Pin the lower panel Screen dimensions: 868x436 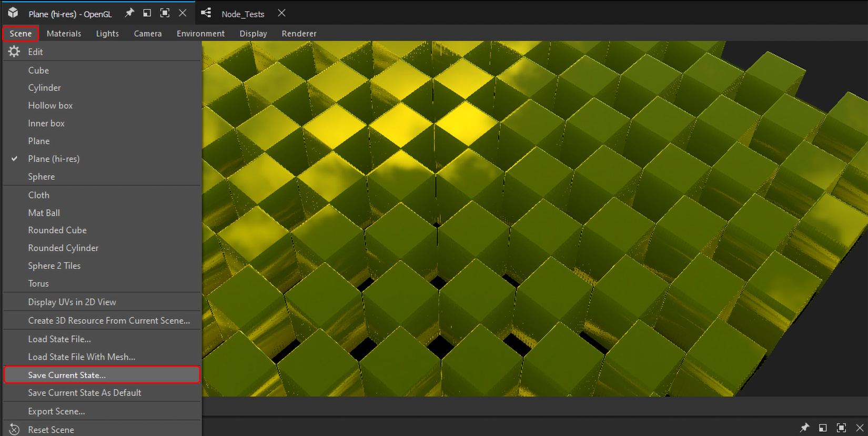click(x=804, y=428)
